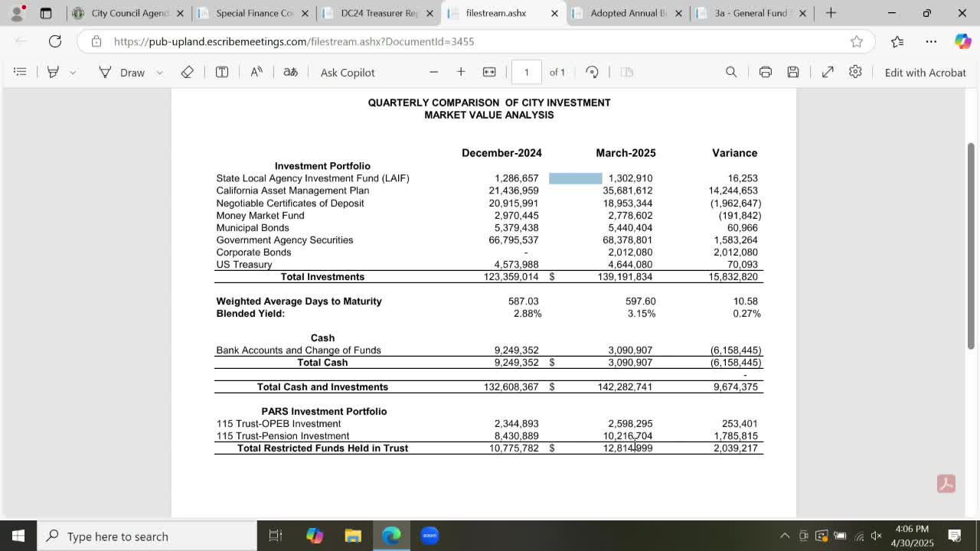
Task: Click the browser Refresh button
Action: click(x=55, y=41)
